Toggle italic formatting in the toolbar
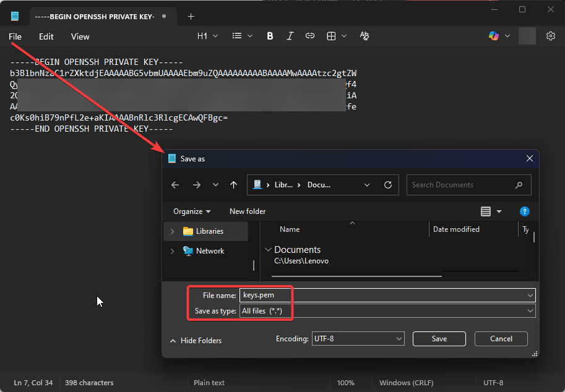The width and height of the screenshot is (565, 392). coord(290,36)
